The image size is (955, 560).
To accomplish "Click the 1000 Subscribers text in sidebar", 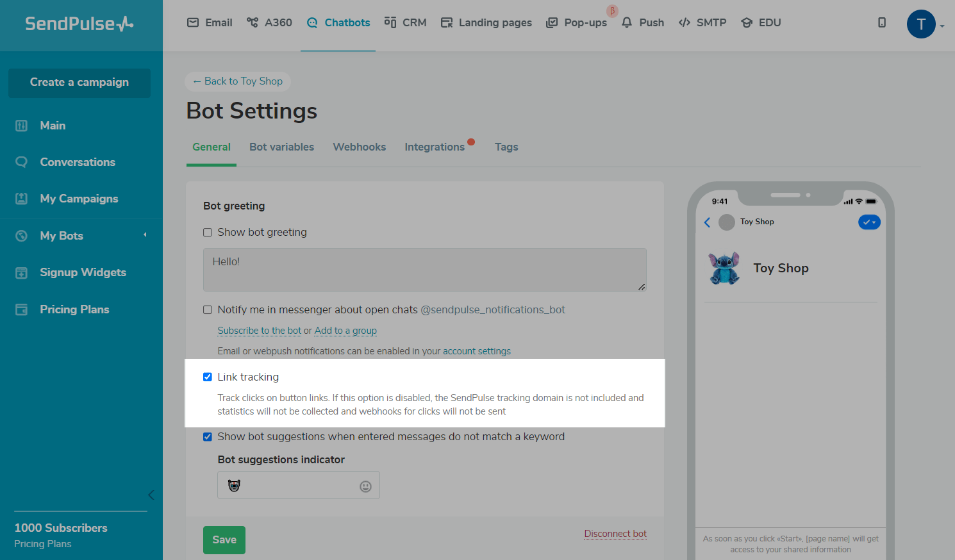I will 61,528.
